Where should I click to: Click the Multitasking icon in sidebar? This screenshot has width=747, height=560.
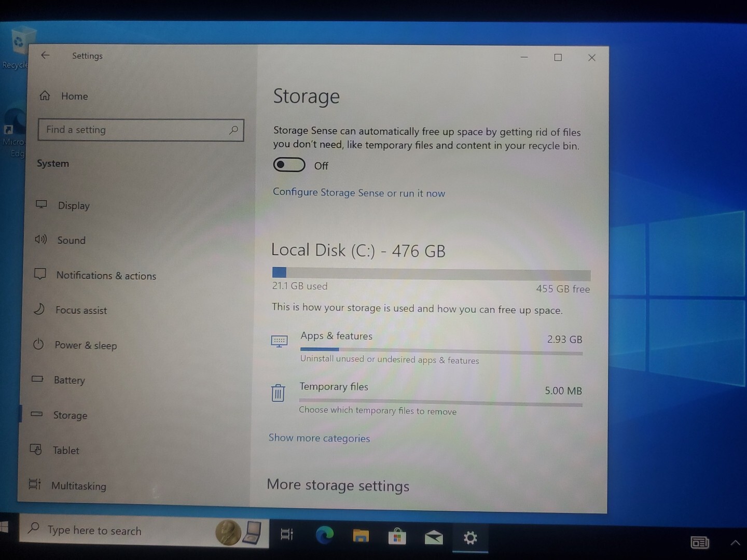(35, 484)
